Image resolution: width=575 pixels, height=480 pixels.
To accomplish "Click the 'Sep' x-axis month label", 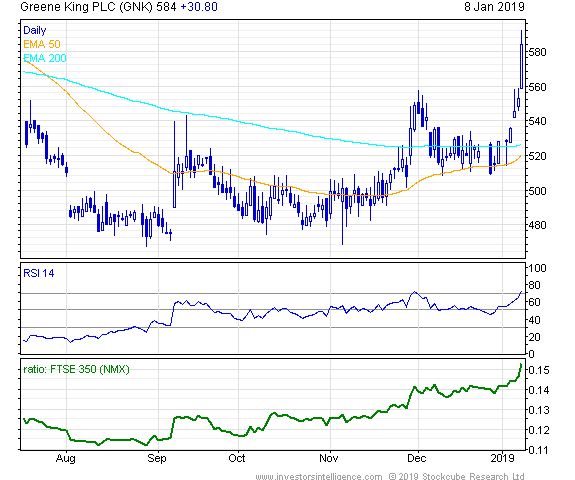I will click(157, 458).
